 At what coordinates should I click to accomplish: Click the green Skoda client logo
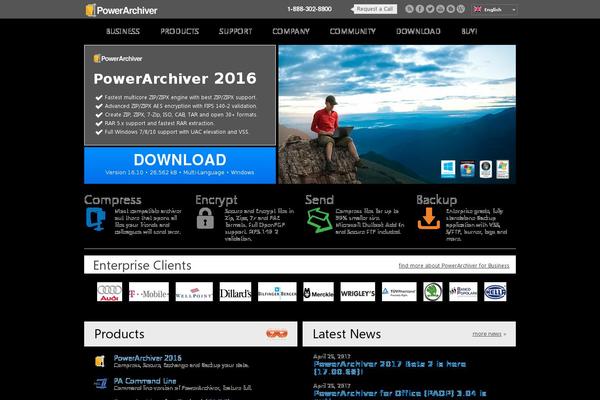(433, 292)
